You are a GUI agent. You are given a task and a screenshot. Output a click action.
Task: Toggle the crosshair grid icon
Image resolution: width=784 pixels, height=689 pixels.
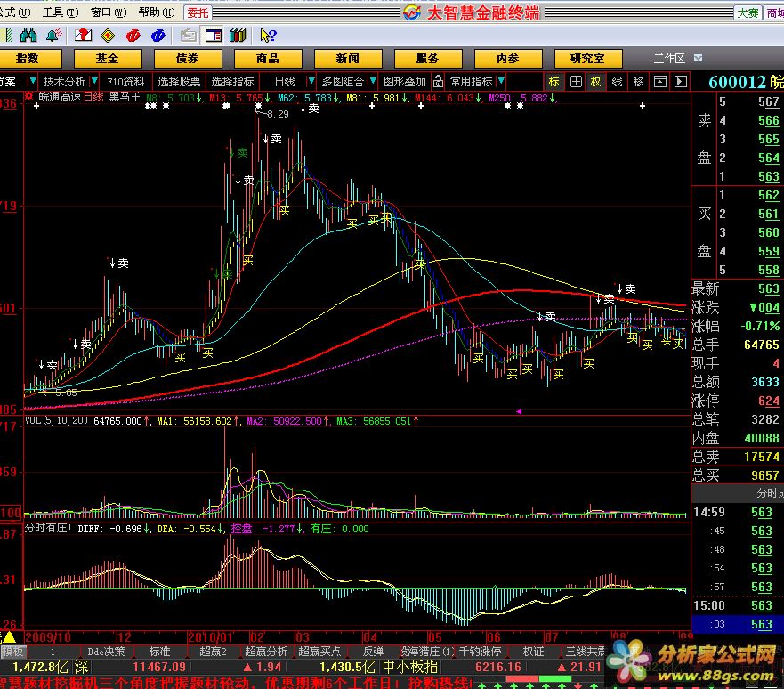(576, 82)
